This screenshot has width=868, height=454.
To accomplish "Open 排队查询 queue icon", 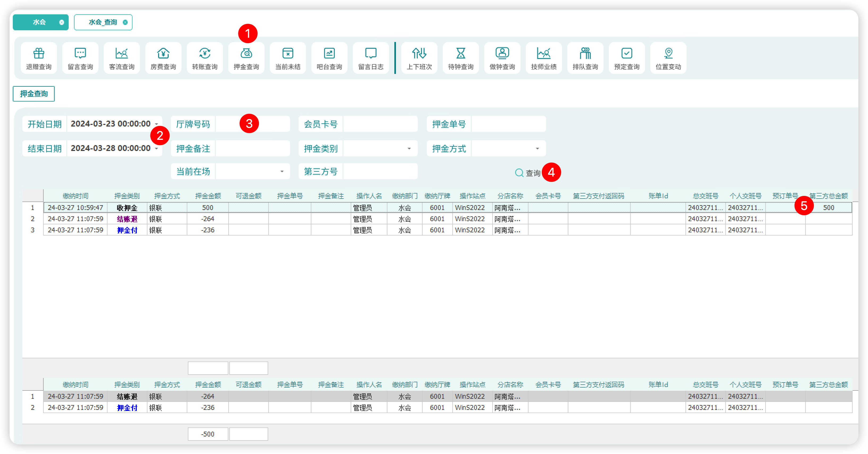I will pyautogui.click(x=585, y=53).
